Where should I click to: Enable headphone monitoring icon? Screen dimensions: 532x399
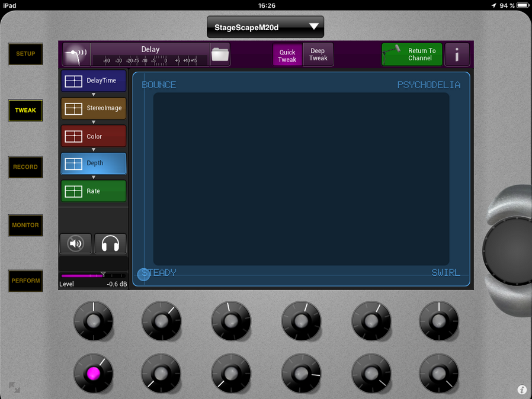(110, 243)
